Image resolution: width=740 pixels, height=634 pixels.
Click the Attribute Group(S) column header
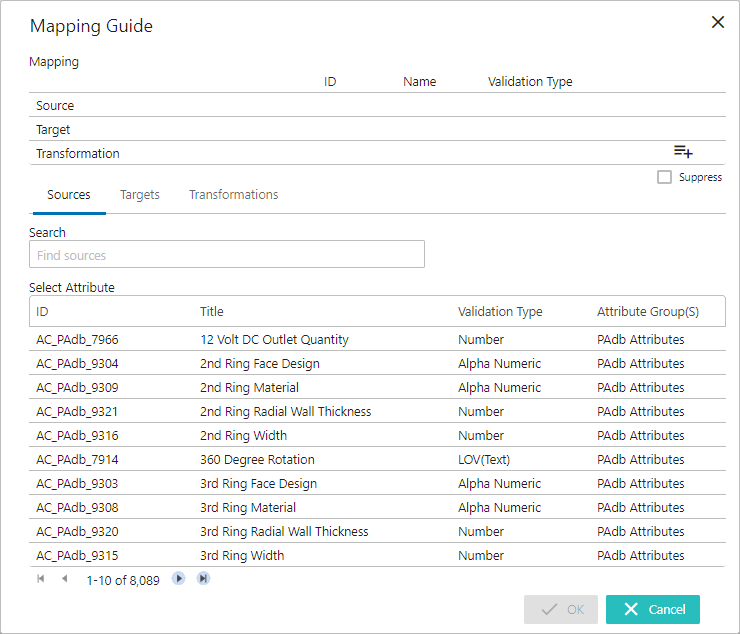pyautogui.click(x=647, y=311)
